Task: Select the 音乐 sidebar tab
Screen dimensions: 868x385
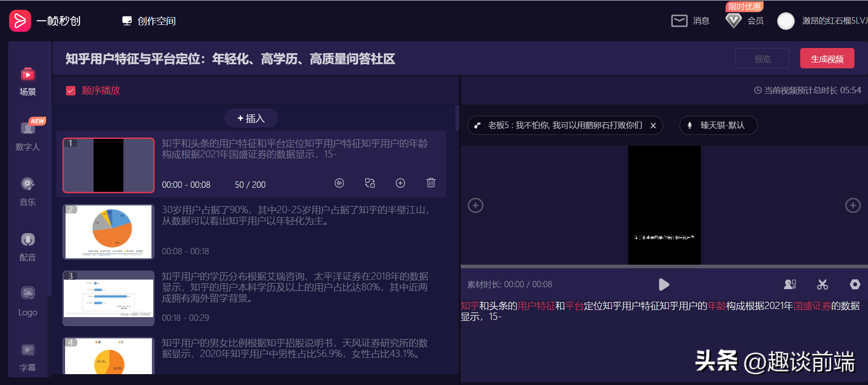Action: [x=28, y=192]
